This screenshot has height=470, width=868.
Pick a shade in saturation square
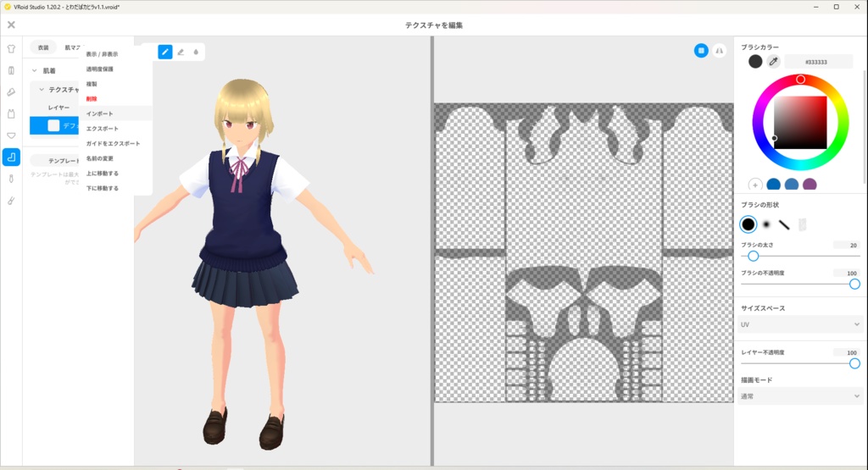click(800, 122)
